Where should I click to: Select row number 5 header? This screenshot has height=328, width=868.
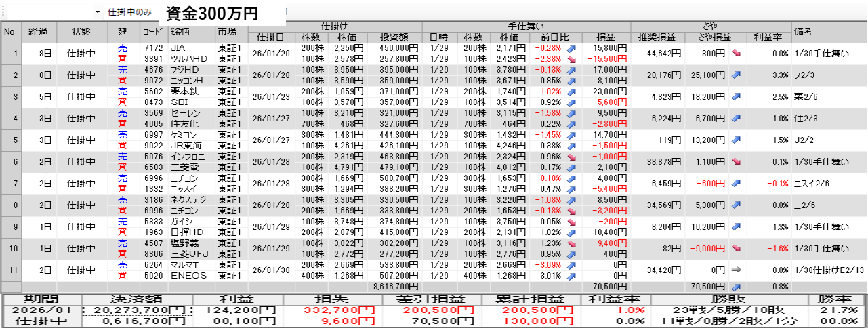point(10,140)
